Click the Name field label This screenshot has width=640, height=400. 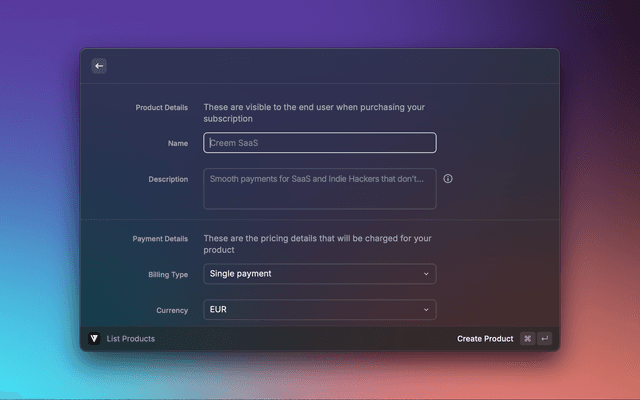[178, 143]
